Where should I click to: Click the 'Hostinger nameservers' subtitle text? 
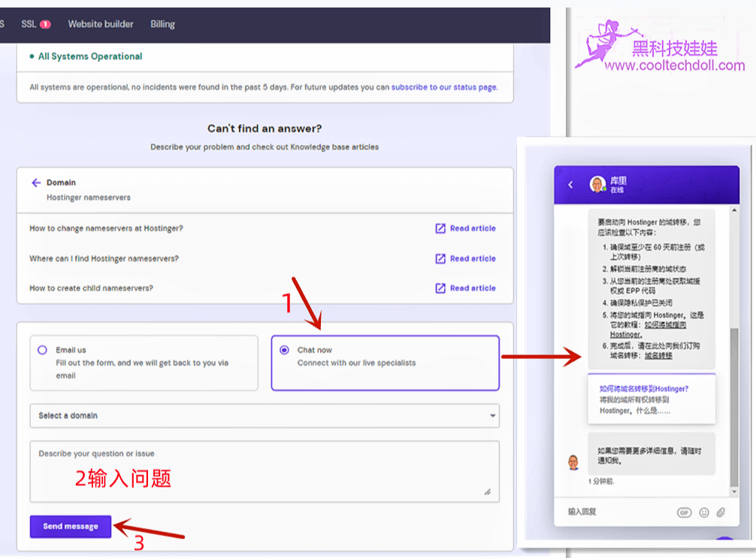coord(89,198)
